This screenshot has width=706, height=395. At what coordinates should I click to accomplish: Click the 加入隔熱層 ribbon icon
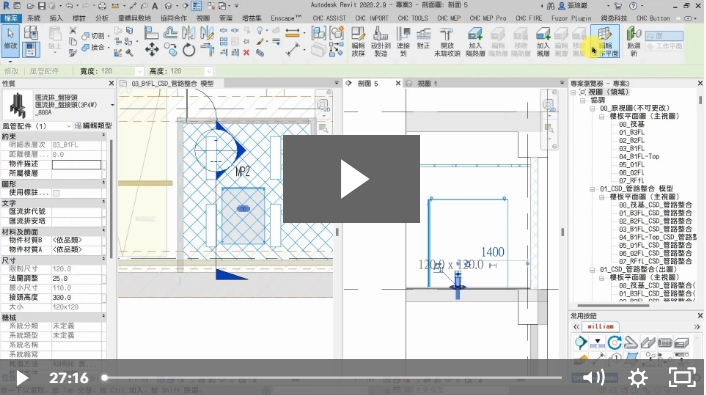tap(475, 41)
